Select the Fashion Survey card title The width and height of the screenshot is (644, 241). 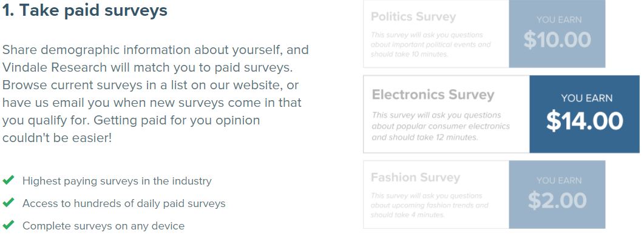click(x=415, y=178)
